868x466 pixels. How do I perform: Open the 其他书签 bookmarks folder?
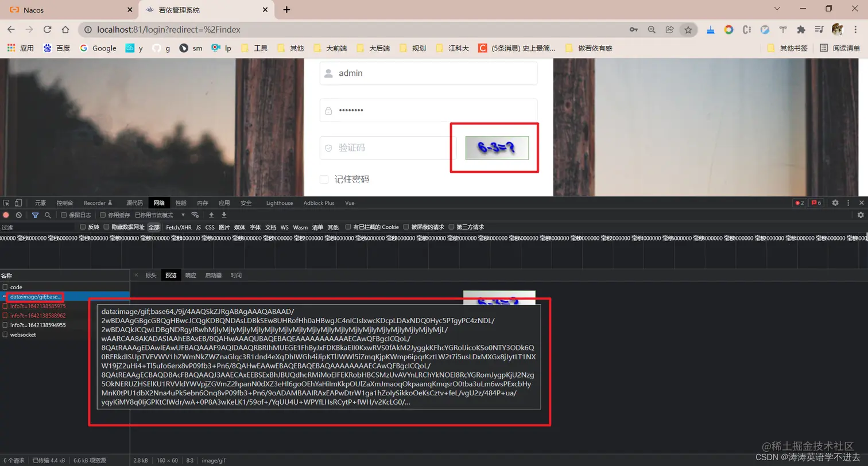[786, 48]
